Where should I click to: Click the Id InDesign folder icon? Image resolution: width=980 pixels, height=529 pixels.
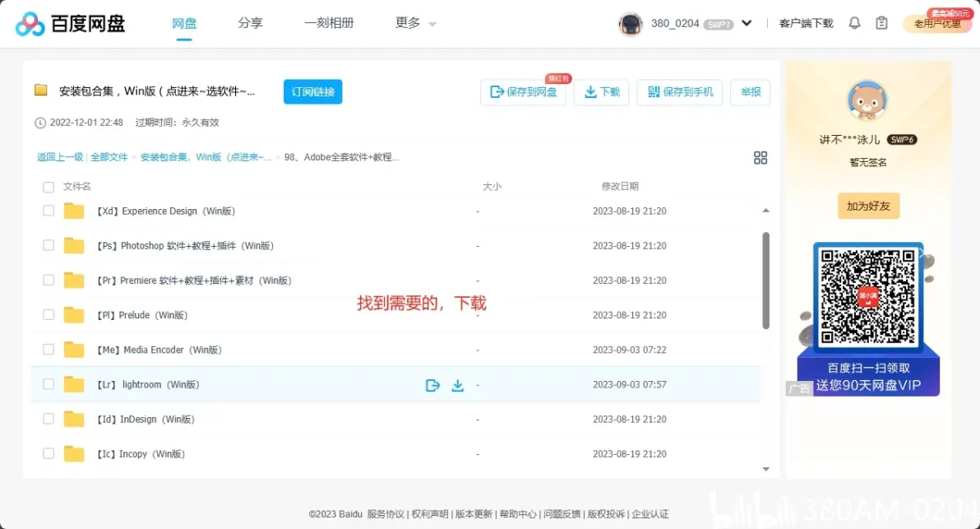point(74,420)
